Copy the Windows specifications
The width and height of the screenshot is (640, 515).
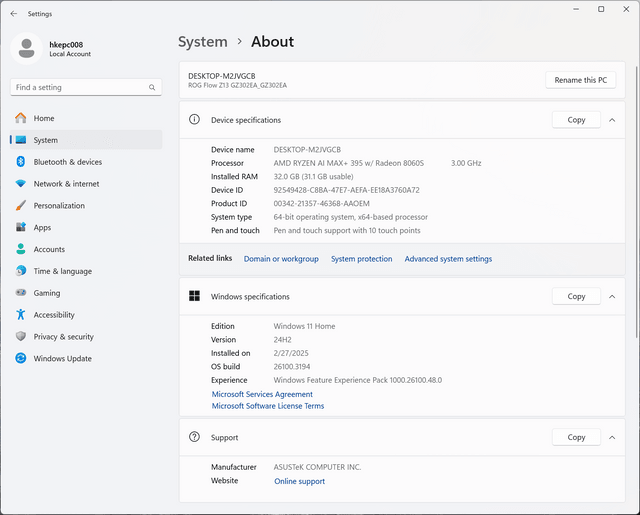576,297
